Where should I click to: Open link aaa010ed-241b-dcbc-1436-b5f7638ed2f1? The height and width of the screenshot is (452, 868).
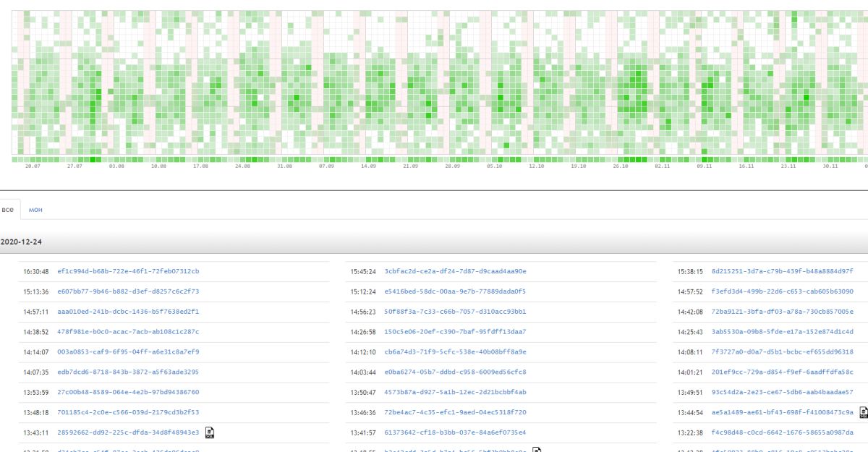128,312
